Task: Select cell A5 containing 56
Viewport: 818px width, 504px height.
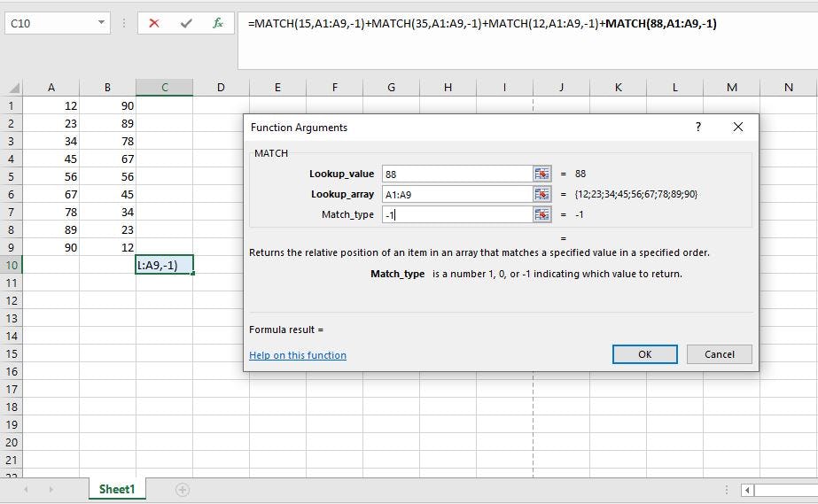Action: click(51, 176)
